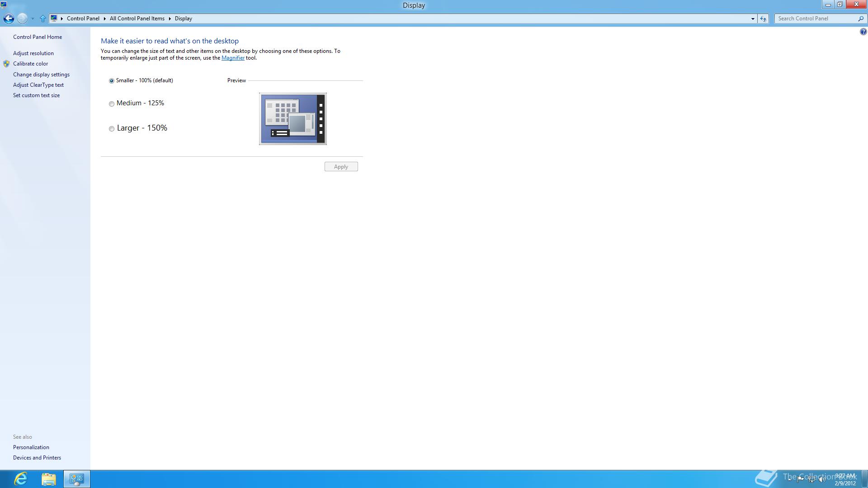868x488 pixels.
Task: Open Help via the question mark icon
Action: [x=863, y=32]
